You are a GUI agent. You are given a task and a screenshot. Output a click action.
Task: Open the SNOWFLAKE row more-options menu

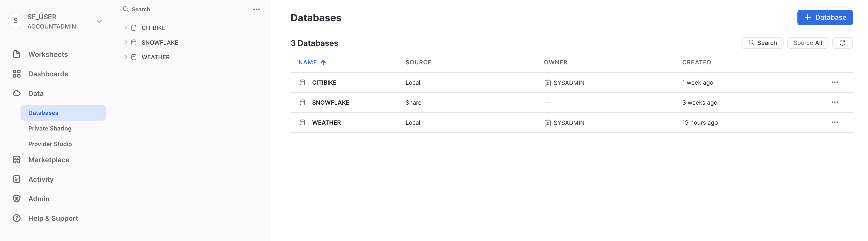[x=834, y=102]
